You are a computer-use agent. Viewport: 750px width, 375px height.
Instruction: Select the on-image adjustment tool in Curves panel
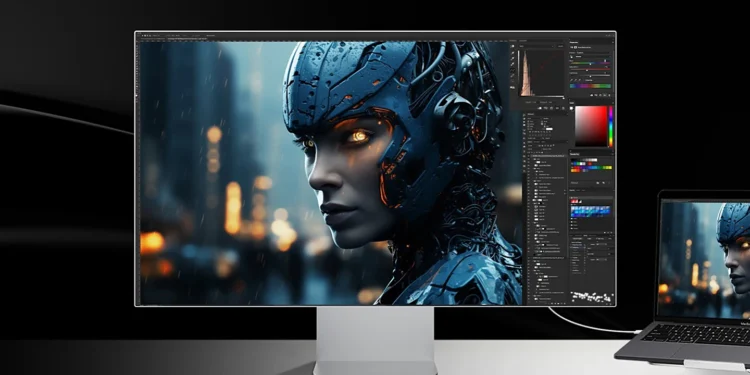[x=512, y=46]
